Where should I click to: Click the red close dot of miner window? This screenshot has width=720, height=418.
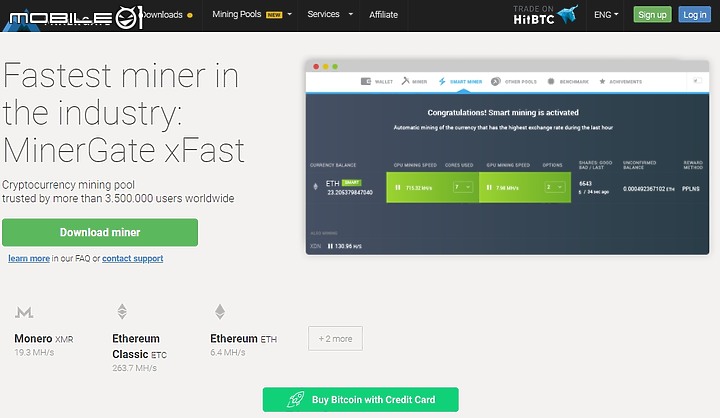pyautogui.click(x=316, y=67)
